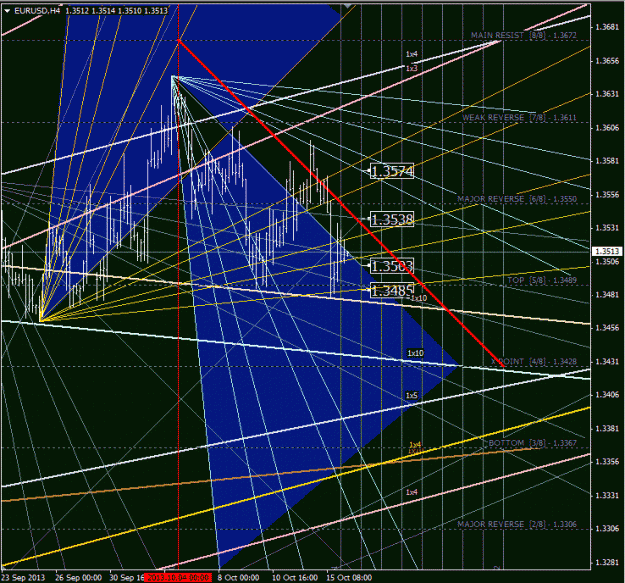
Task: Click the 1.3606 price scale value
Action: tap(607, 128)
